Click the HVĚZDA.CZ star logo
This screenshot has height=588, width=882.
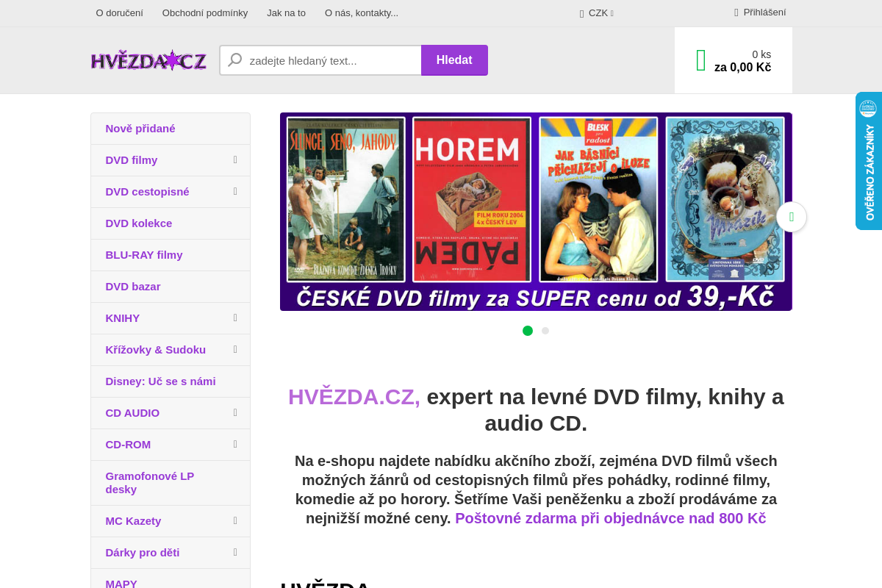(x=148, y=60)
